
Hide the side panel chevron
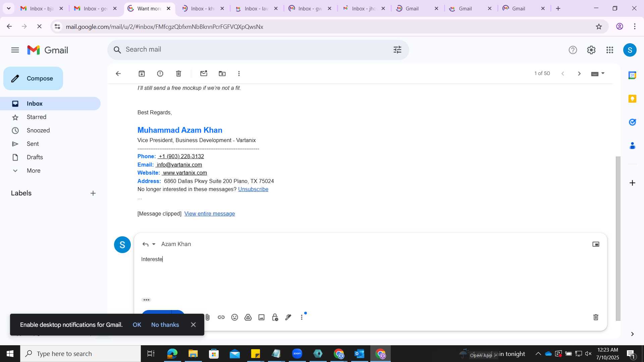[x=632, y=334]
